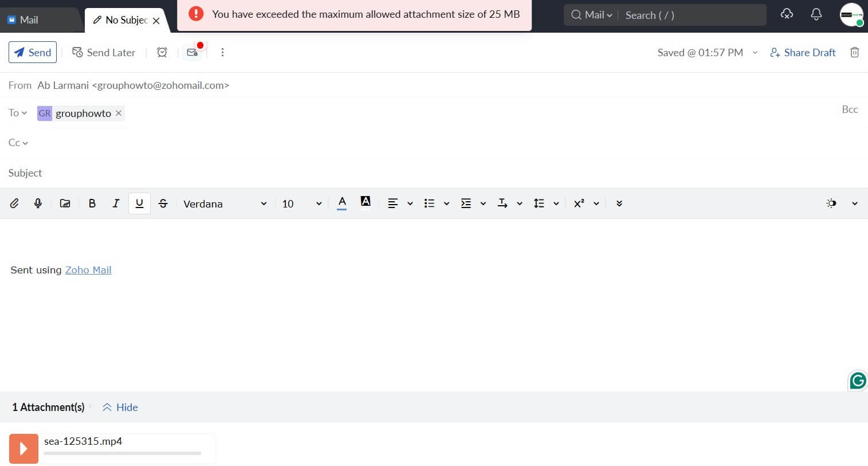Viewport: 868px width, 466px height.
Task: Insert an inline image
Action: [x=65, y=203]
